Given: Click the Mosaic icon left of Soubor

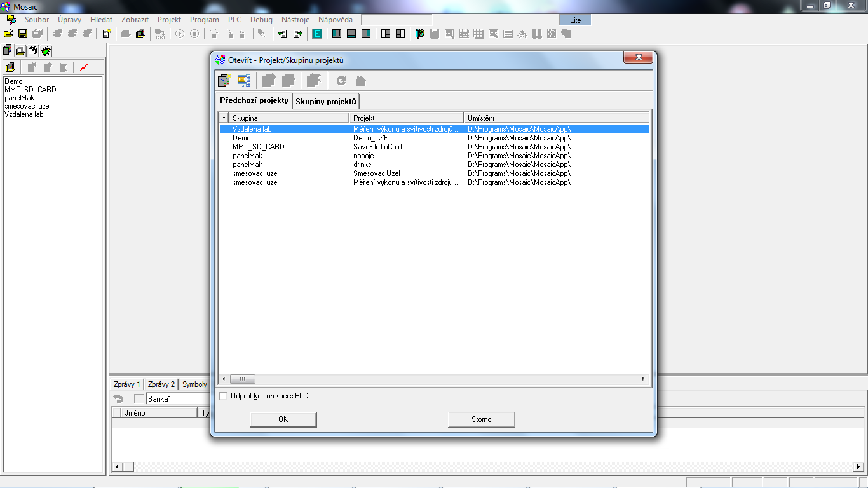Looking at the screenshot, I should click(11, 20).
